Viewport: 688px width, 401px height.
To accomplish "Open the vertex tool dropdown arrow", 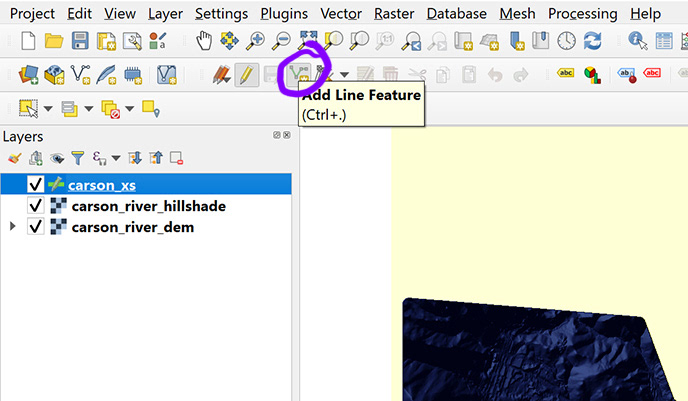I will coord(344,75).
